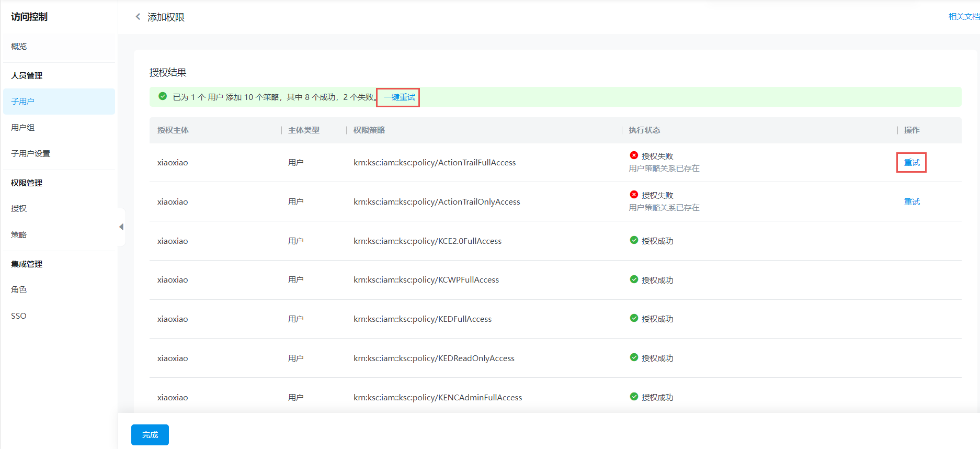Click green success icon for KCWPFullAccess
The image size is (980, 449).
pos(634,279)
